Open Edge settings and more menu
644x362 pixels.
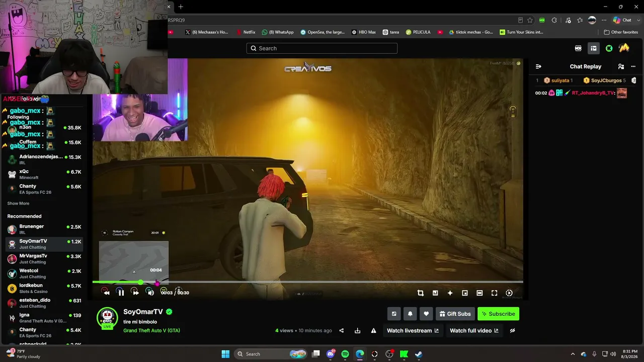click(605, 20)
